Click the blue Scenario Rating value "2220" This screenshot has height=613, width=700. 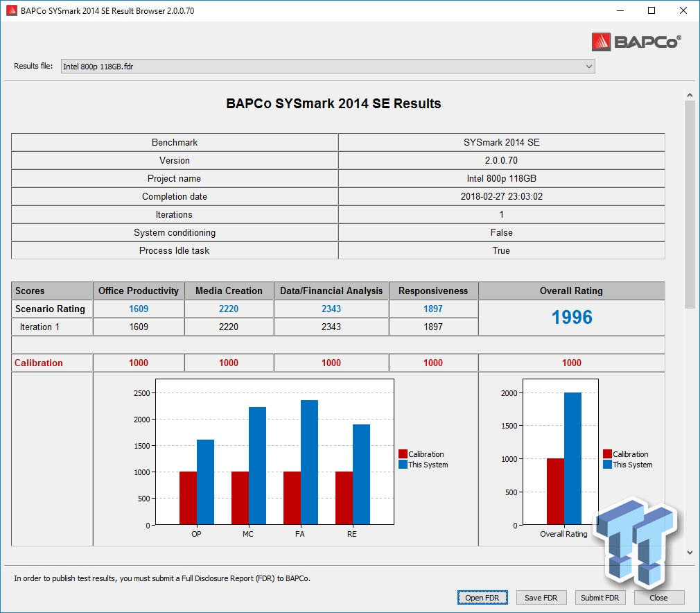pos(229,309)
